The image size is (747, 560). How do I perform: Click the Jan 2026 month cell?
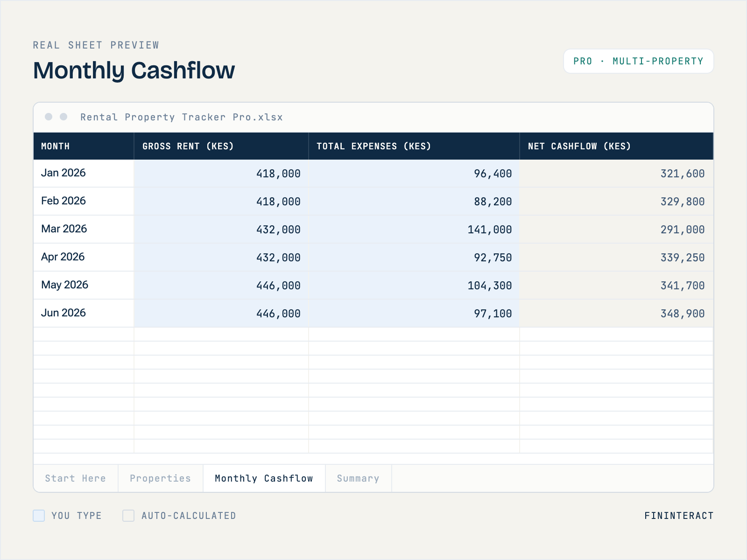84,173
